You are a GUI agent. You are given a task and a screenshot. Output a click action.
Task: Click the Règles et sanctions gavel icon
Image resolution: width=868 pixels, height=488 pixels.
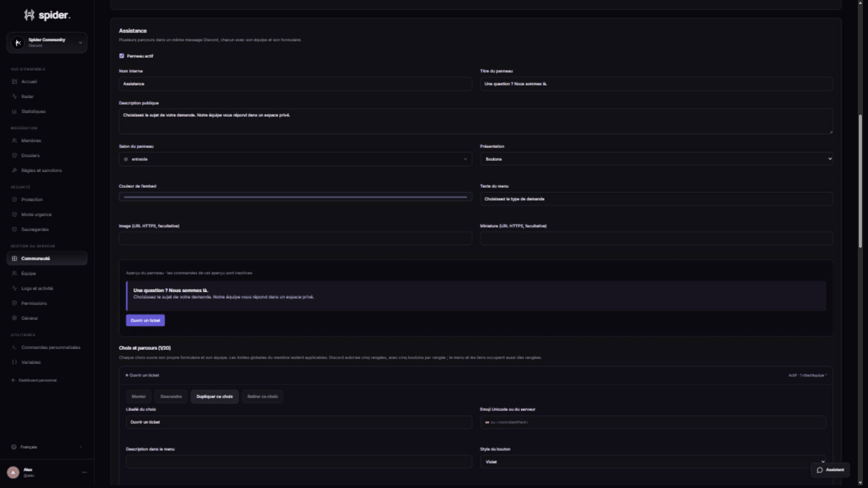tap(14, 170)
